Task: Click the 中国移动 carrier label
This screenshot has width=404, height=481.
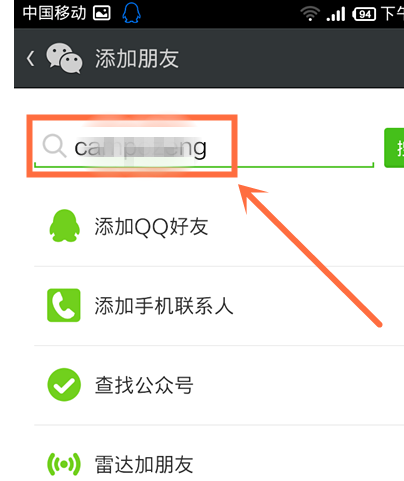Action: [x=54, y=13]
